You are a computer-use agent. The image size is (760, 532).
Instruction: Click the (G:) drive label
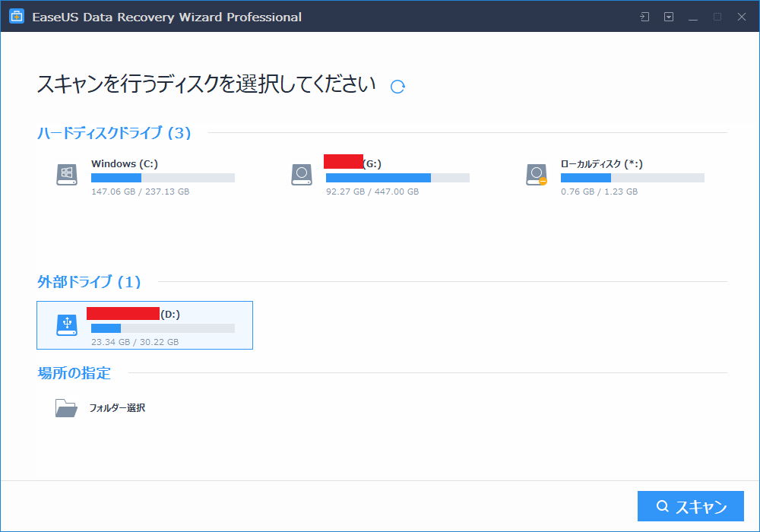pyautogui.click(x=372, y=163)
